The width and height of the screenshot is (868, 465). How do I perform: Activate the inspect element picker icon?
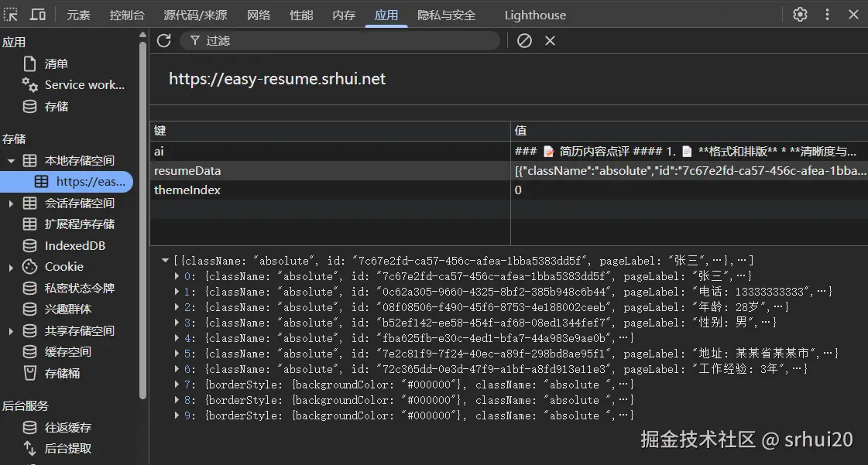coord(11,15)
